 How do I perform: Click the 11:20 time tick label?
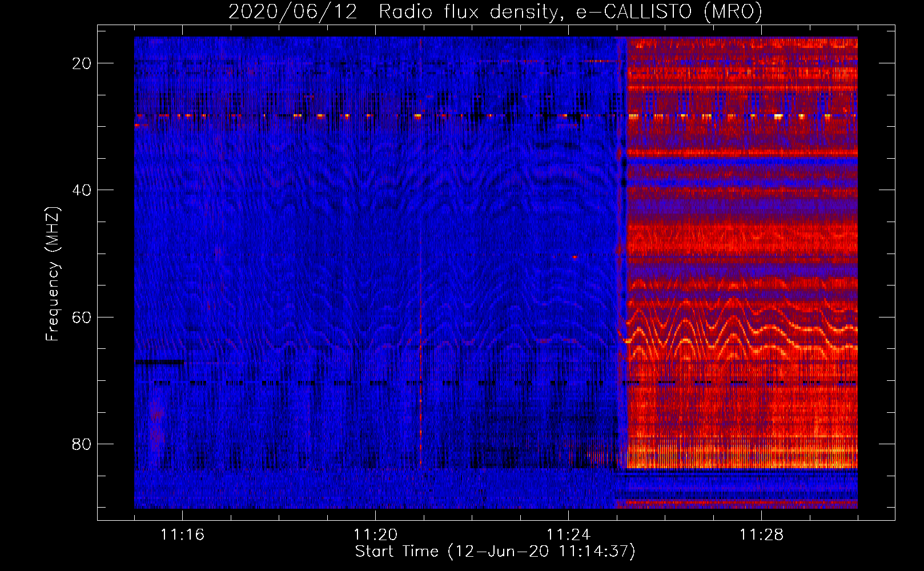[376, 534]
